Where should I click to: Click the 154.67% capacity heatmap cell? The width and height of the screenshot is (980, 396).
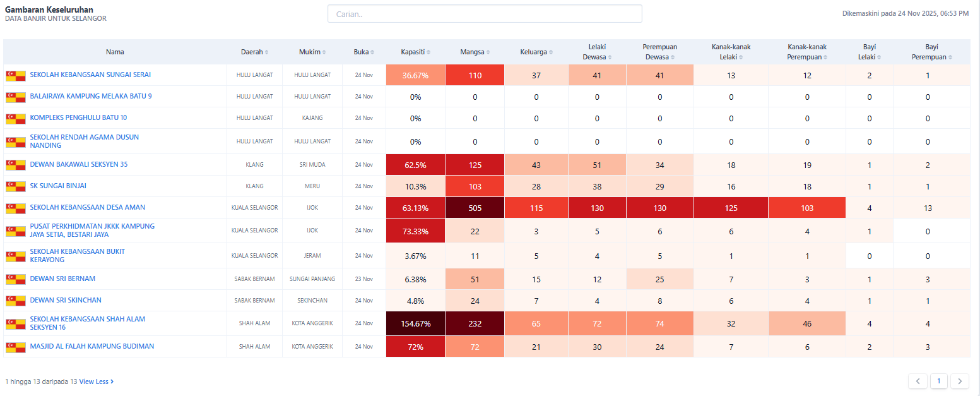coord(415,323)
